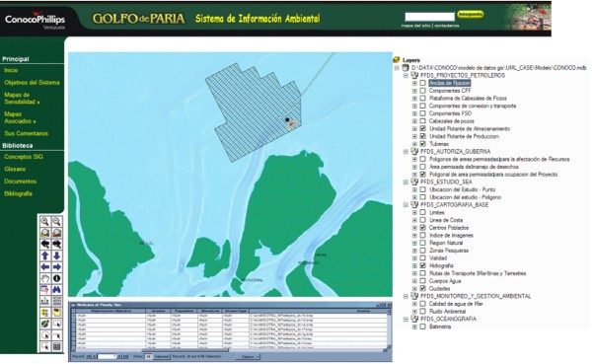
Task: Uncheck the Tuberias layer checkbox
Action: [423, 144]
